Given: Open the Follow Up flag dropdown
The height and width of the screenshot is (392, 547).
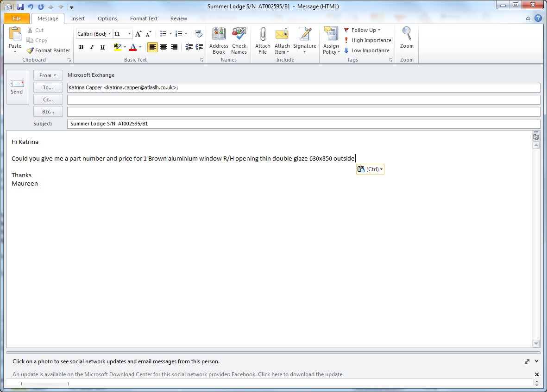Looking at the screenshot, I should coord(362,30).
